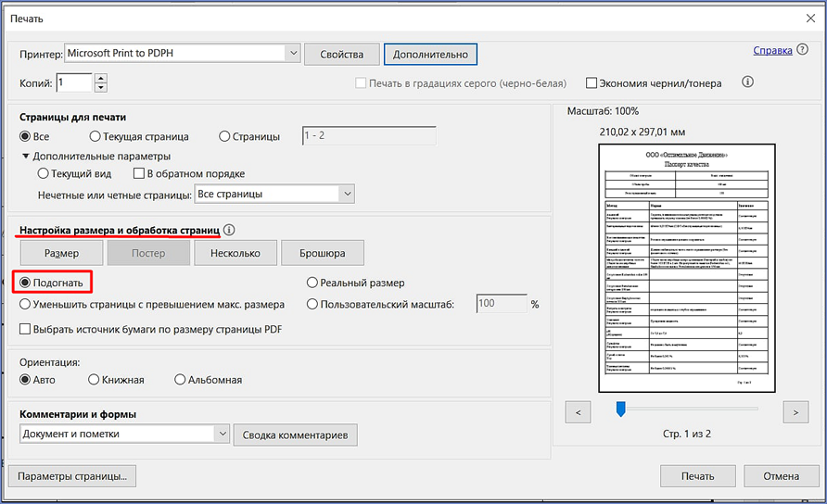
Task: Click the Дополнительно button
Action: point(430,55)
